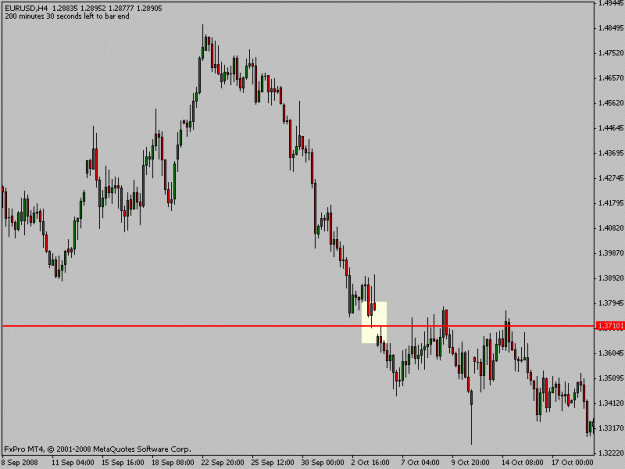Click the 1.34120 price axis label
Screen dimensions: 625x469
(x=611, y=403)
